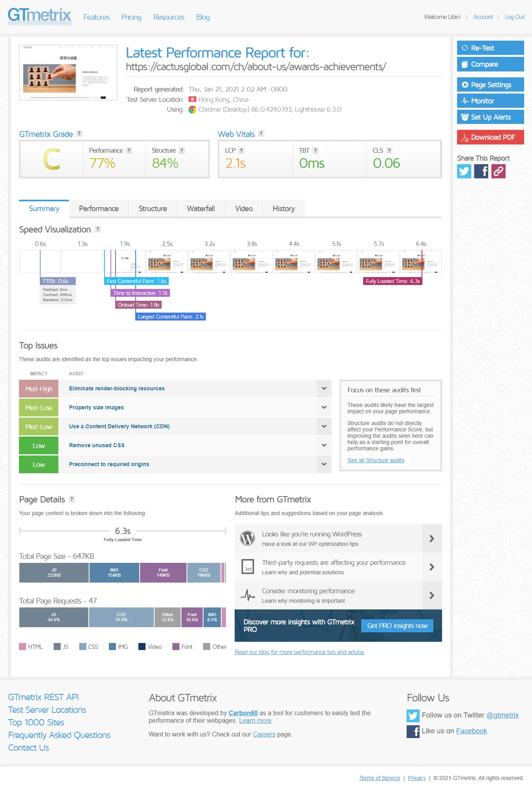The image size is (532, 789).
Task: Expand Remove unused CSS audit
Action: (x=324, y=446)
